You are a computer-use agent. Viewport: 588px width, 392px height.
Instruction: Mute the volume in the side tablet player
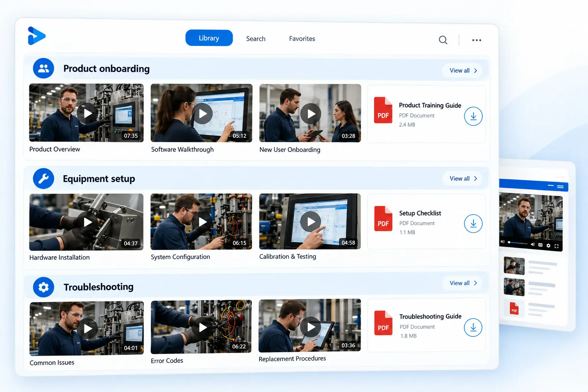(532, 244)
